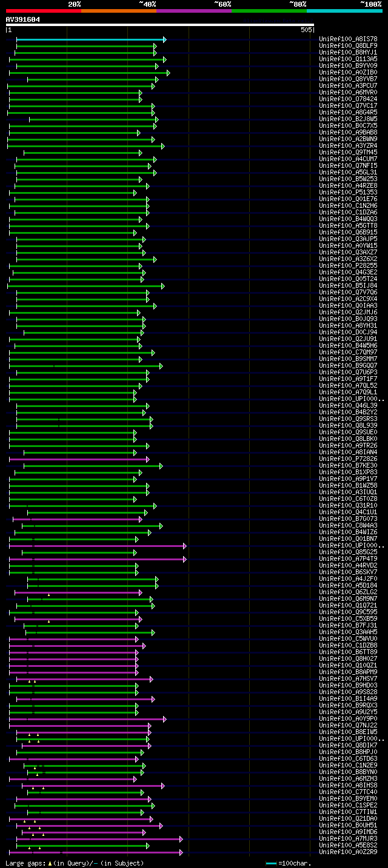388x868 pixels.
Task: Select UniRef100_A0Y9P0 label
Action: [348, 719]
